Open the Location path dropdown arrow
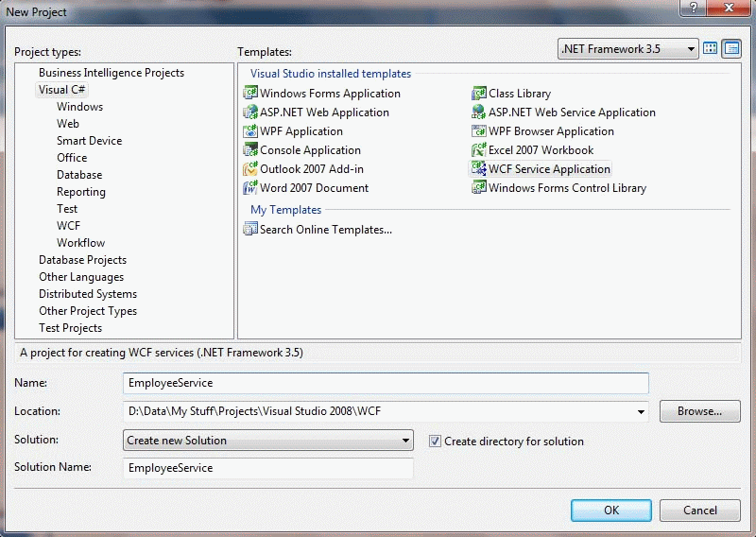Screen dimensions: 756x537 (x=641, y=411)
